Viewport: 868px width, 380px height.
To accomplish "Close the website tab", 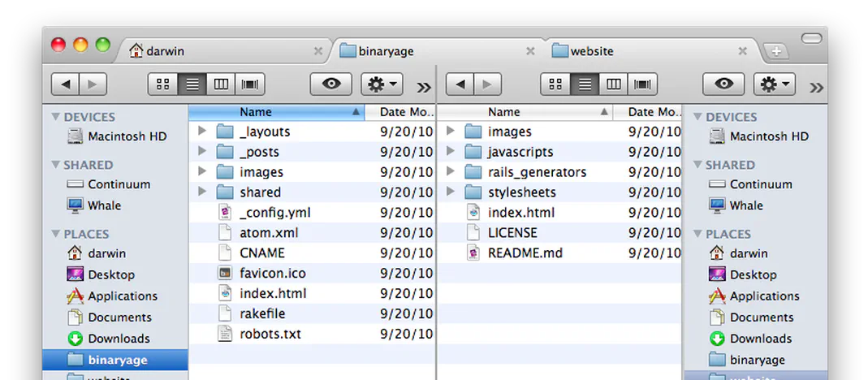I will (x=743, y=51).
